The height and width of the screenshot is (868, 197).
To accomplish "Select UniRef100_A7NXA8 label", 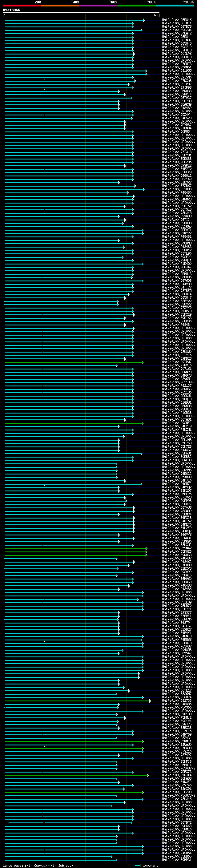I will click(177, 81).
